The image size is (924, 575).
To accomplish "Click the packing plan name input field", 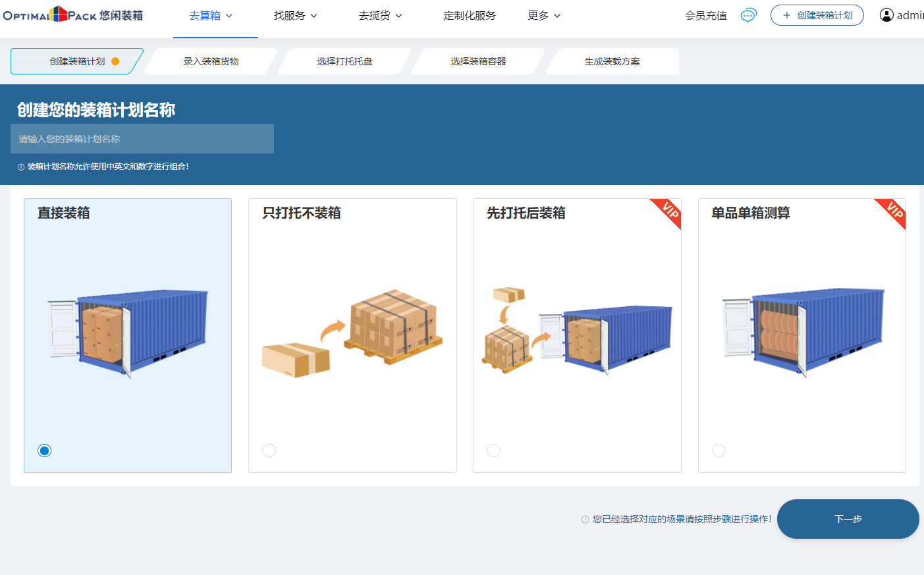I will (142, 139).
